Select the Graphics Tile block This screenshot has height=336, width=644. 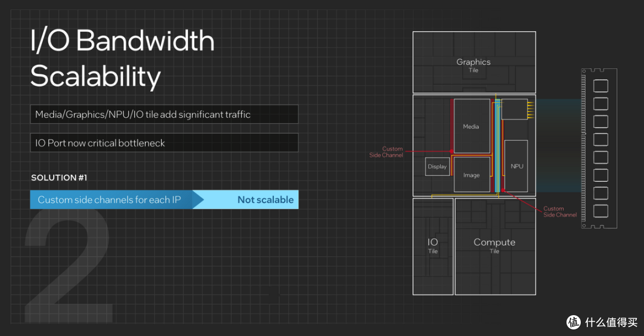473,62
